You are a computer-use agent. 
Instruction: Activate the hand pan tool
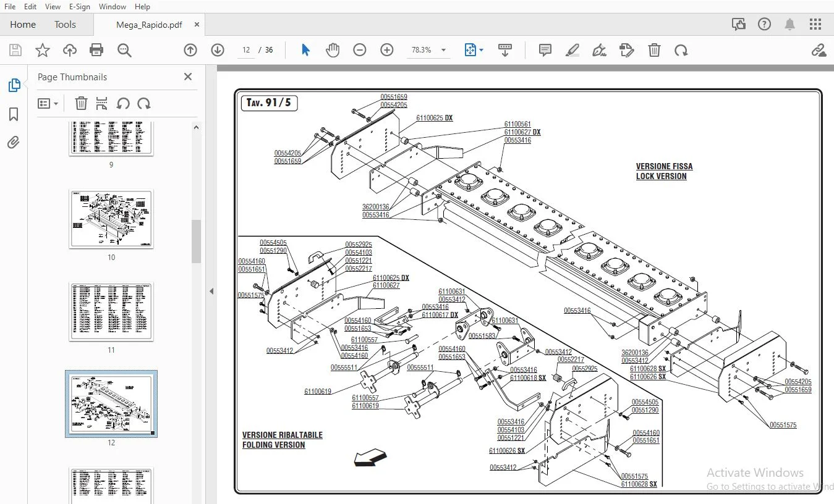tap(333, 50)
